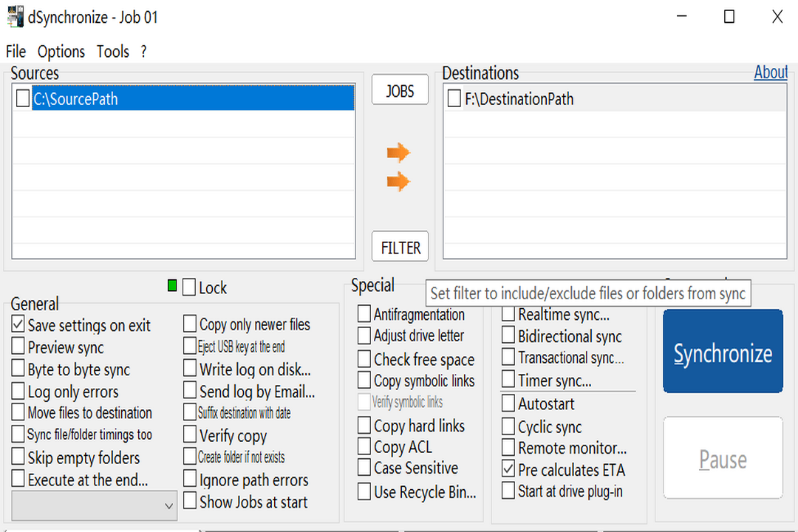Image resolution: width=798 pixels, height=532 pixels.
Task: Open the Tools menu
Action: (x=112, y=52)
